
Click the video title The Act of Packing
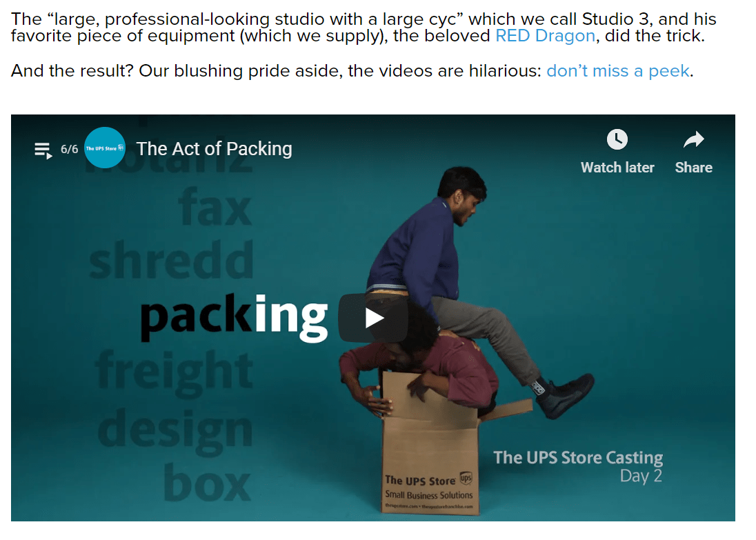[x=214, y=148]
